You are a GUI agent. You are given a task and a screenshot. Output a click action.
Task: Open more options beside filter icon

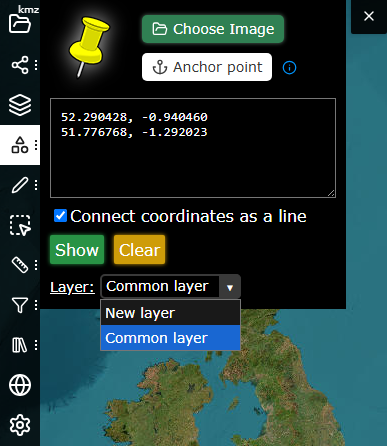(x=36, y=305)
